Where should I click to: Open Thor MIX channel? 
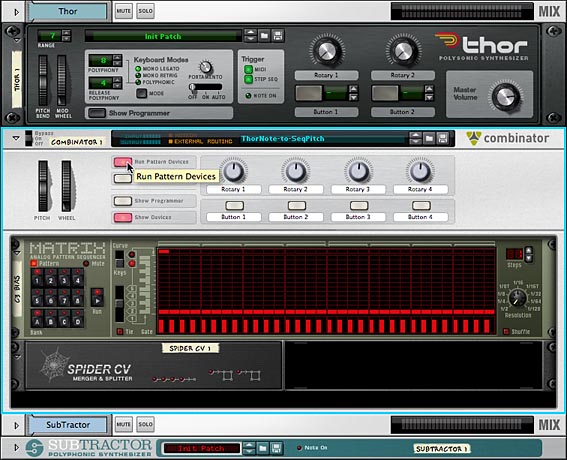pyautogui.click(x=549, y=11)
